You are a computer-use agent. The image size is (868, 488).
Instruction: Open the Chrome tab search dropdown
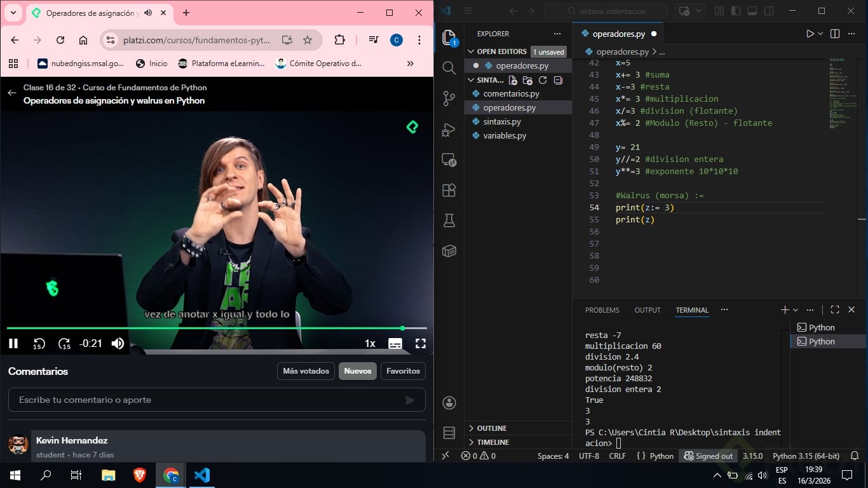coord(13,13)
